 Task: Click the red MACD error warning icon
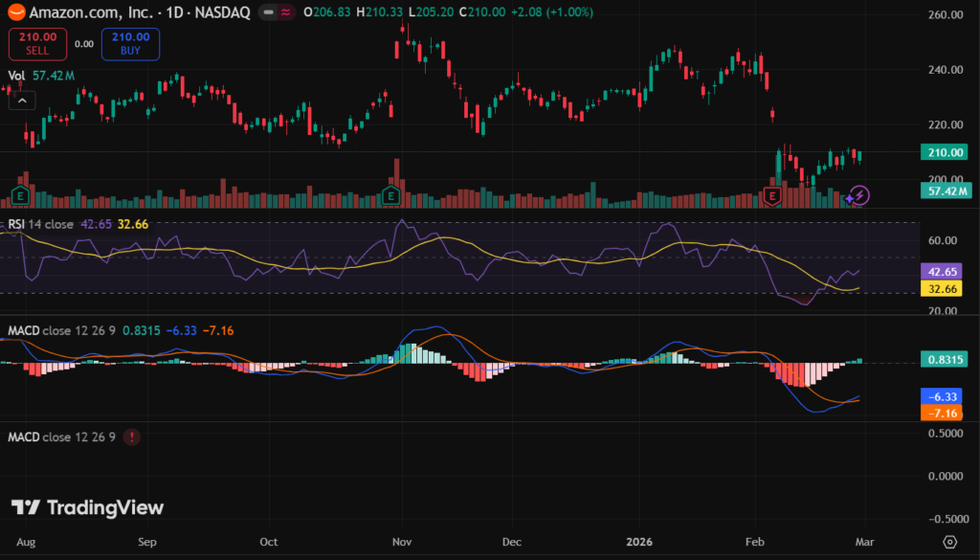(130, 437)
